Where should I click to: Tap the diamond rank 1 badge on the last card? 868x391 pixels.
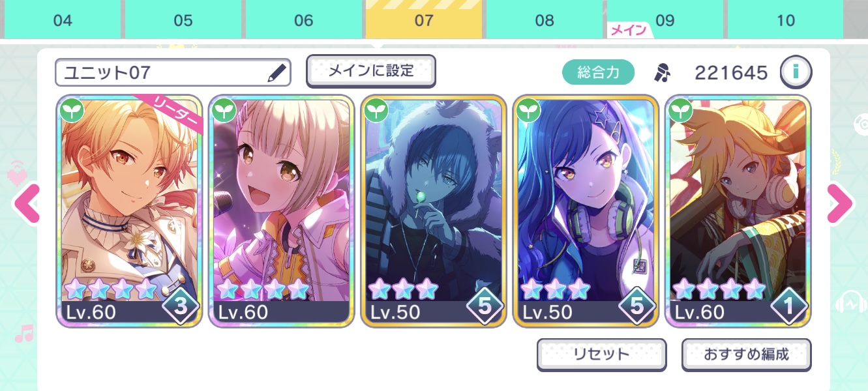(x=790, y=306)
